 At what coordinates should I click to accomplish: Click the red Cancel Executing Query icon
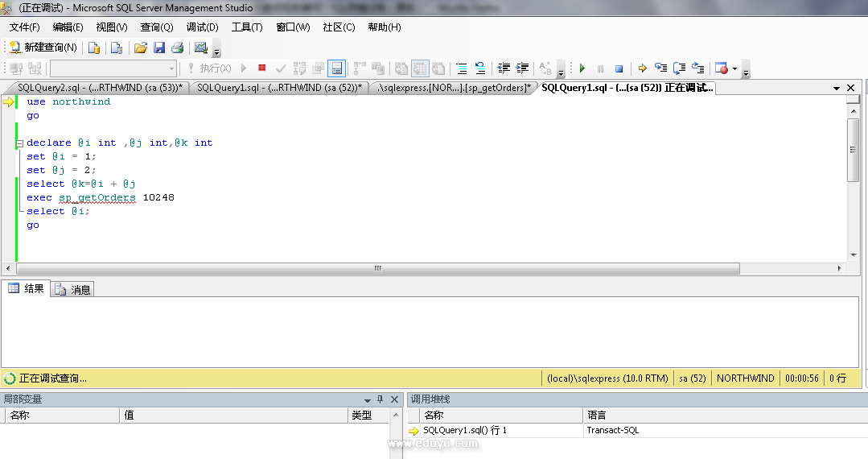click(262, 68)
